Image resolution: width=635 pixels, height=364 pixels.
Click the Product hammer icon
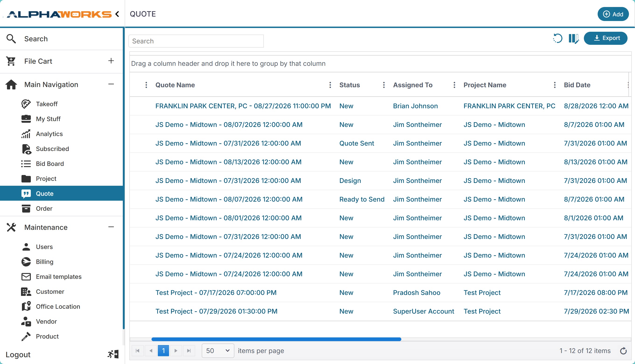pos(26,336)
